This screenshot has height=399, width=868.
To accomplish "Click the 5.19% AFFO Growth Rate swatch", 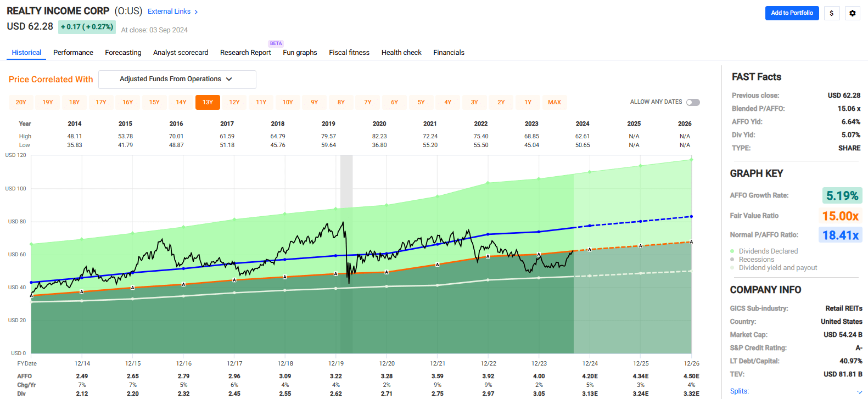I will click(x=842, y=196).
